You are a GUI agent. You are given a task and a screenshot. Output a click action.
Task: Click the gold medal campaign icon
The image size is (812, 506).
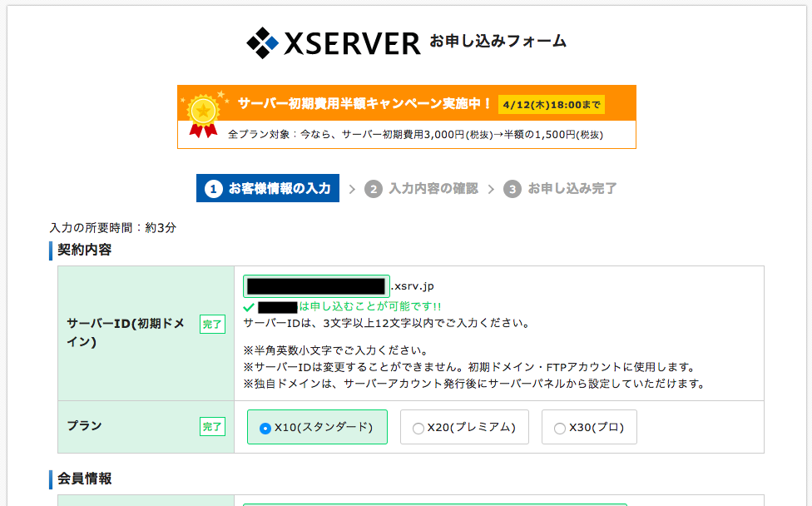tap(204, 115)
